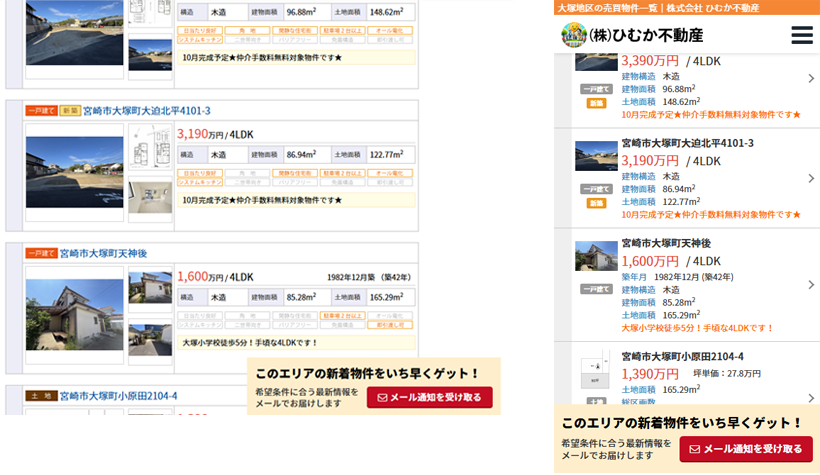Open chevron for mobile 3,390万円 listing

[x=811, y=78]
